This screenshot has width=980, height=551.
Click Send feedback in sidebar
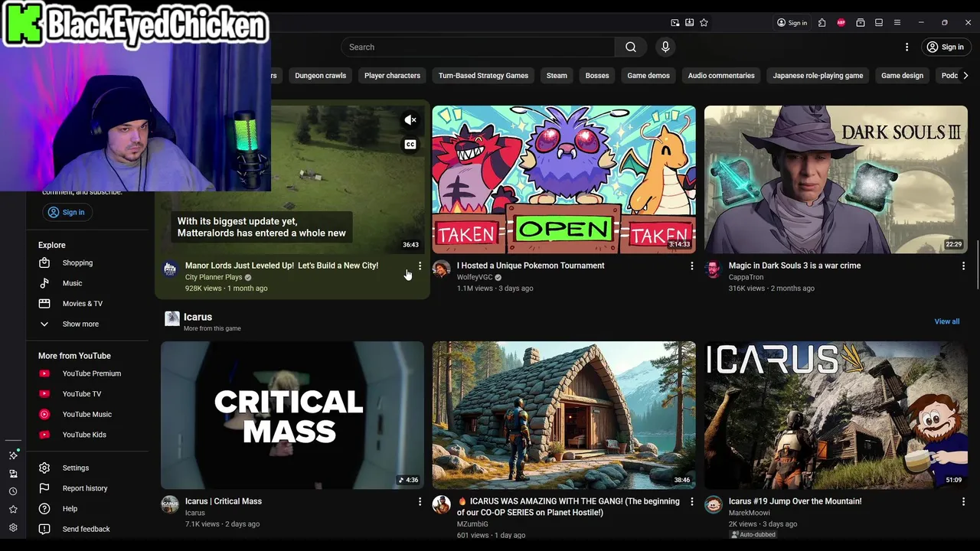pos(87,529)
